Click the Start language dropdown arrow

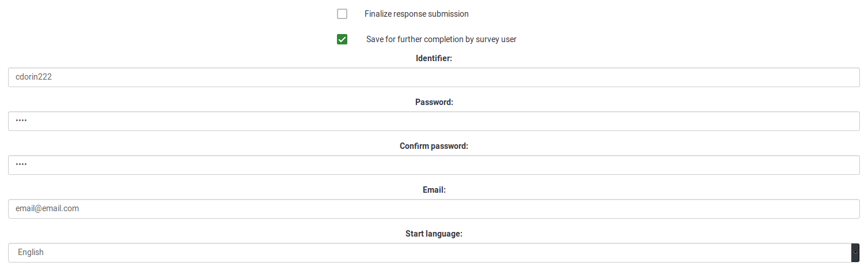click(855, 253)
